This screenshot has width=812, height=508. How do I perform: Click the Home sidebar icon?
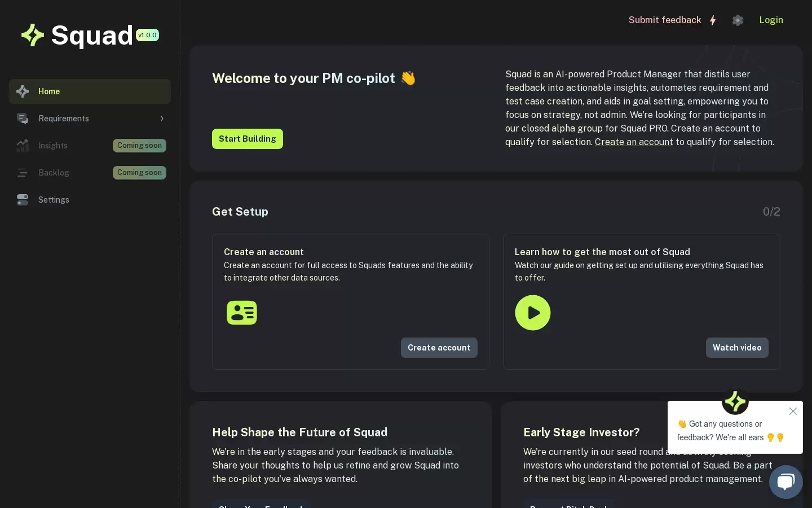(x=23, y=91)
